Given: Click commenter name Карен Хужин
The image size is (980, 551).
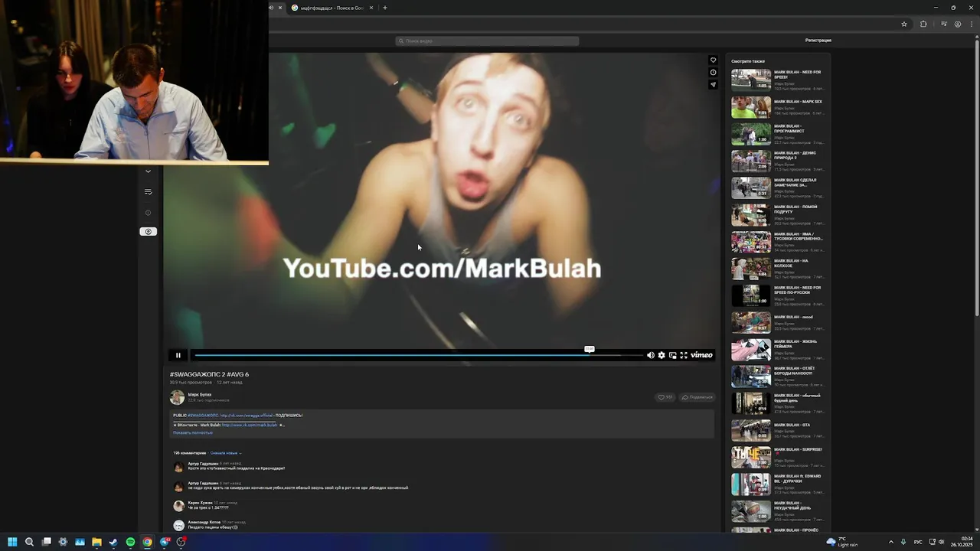Looking at the screenshot, I should point(200,503).
